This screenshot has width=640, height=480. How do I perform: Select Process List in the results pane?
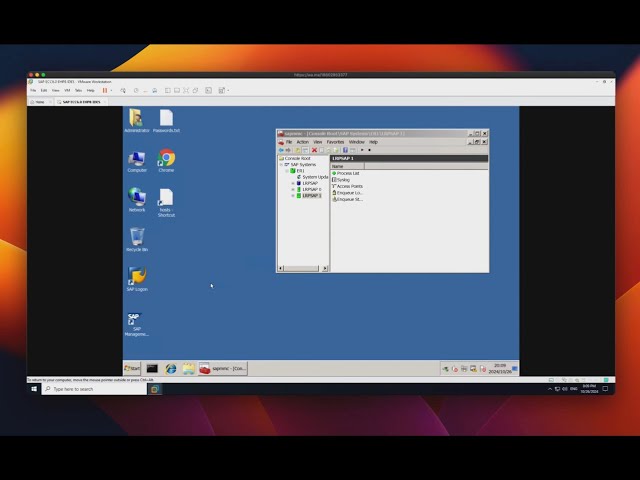[x=348, y=173]
